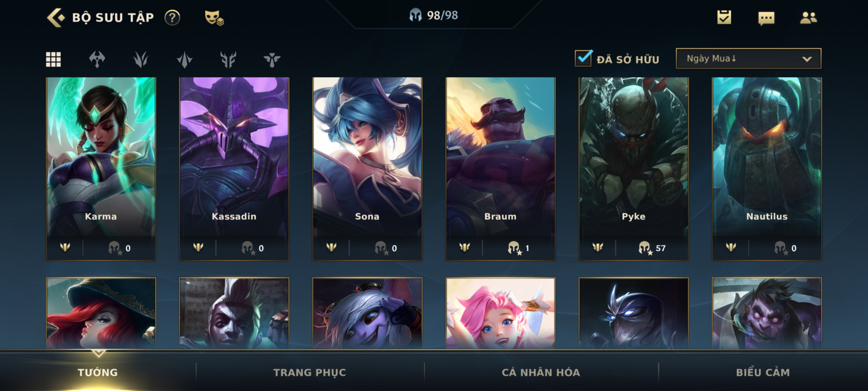Uncheck the Đã Sở Hữu checkbox
The image size is (868, 391).
click(x=584, y=58)
